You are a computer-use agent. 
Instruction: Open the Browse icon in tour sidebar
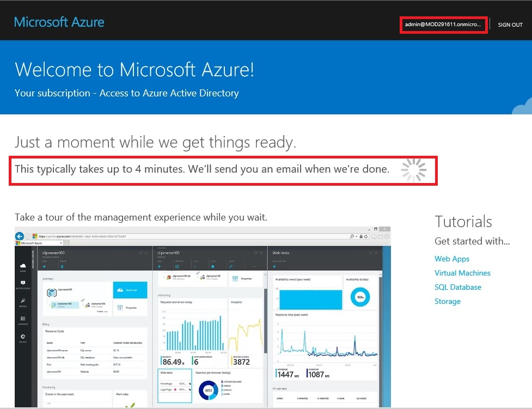pos(23,302)
